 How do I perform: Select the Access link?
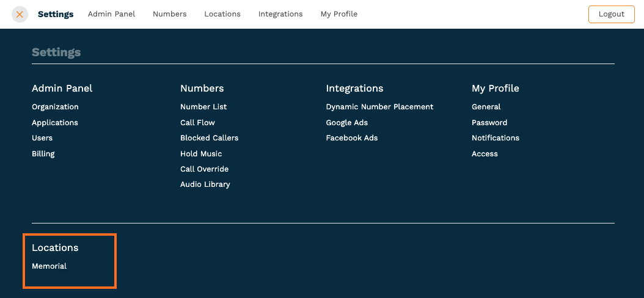485,154
